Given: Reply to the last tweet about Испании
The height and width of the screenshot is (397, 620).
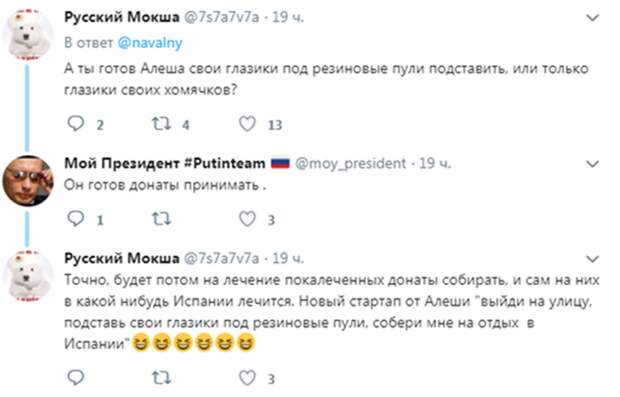Looking at the screenshot, I should 76,378.
